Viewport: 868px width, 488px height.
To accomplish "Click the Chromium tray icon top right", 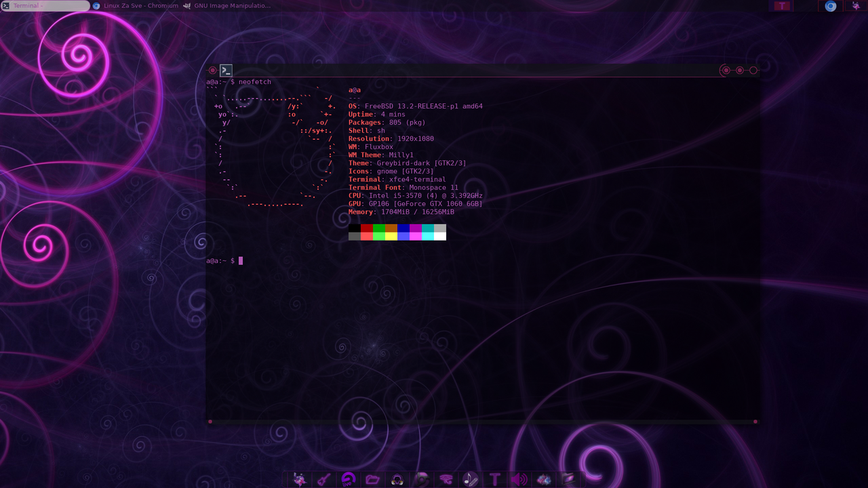I will 831,5.
